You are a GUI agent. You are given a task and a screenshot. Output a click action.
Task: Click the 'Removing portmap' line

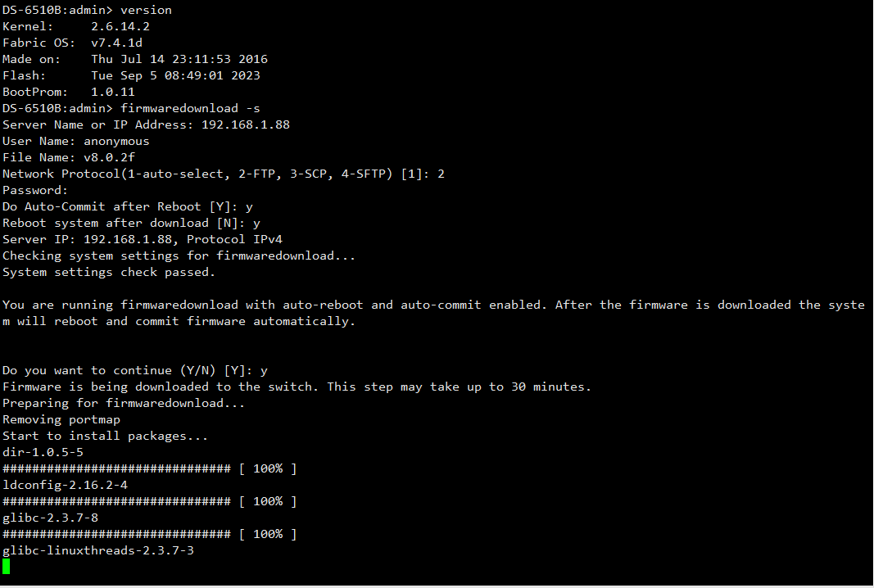click(x=61, y=419)
